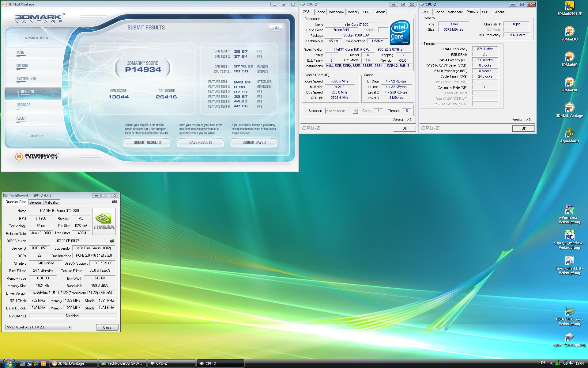Show hidden tray icons arrow
Viewport: 588px width, 368px height.
[552, 363]
